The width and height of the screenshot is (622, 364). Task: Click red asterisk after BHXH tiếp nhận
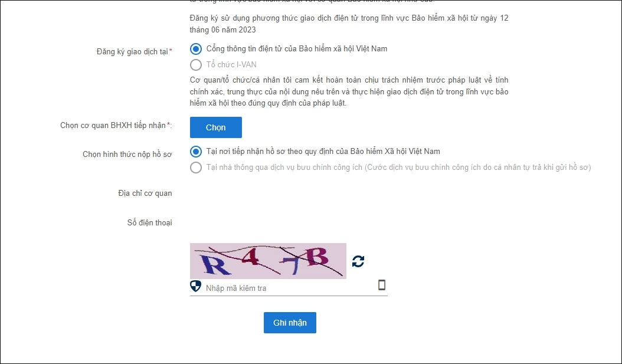[x=168, y=124]
